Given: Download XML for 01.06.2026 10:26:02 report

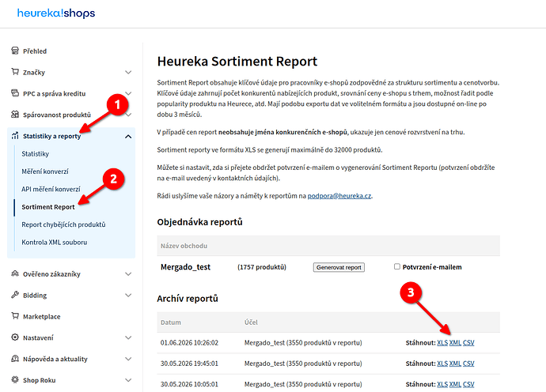Looking at the screenshot, I should [455, 343].
